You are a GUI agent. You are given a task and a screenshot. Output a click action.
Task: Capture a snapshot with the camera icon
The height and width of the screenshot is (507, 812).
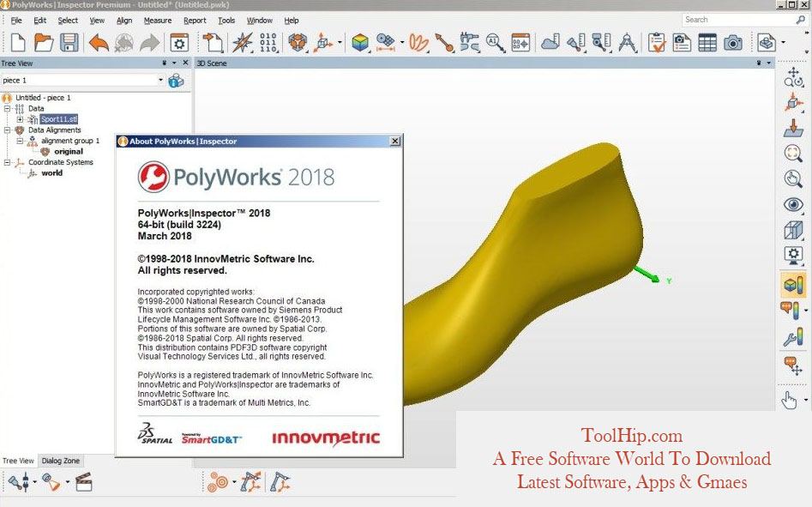click(x=733, y=43)
